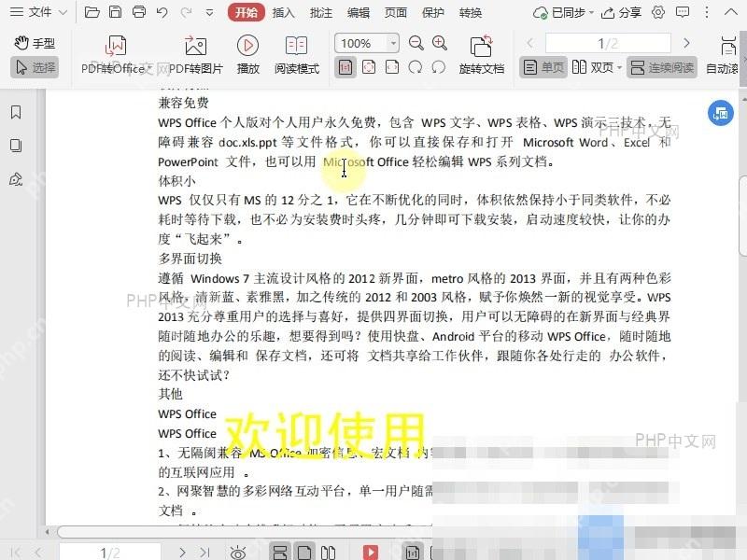747x560 pixels.
Task: Expand the quick access toolbar dropdown
Action: coord(209,13)
